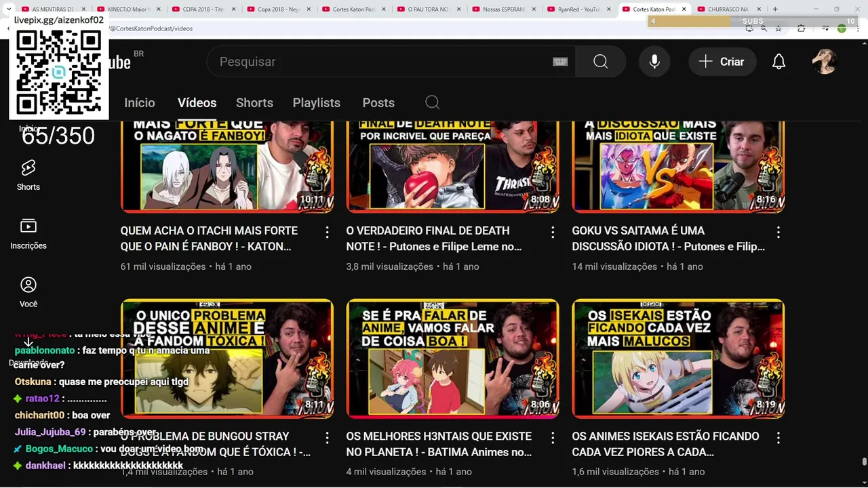Open Você in the left sidebar
This screenshot has height=488, width=868.
click(28, 293)
